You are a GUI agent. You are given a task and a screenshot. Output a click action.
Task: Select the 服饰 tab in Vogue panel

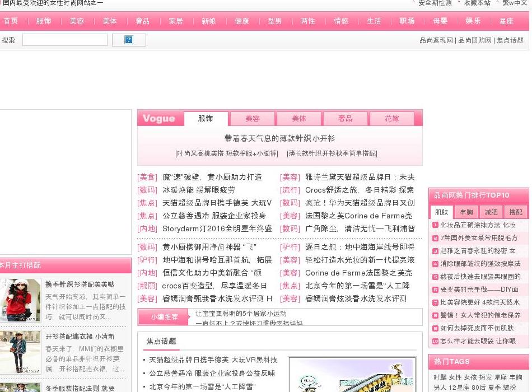(206, 119)
